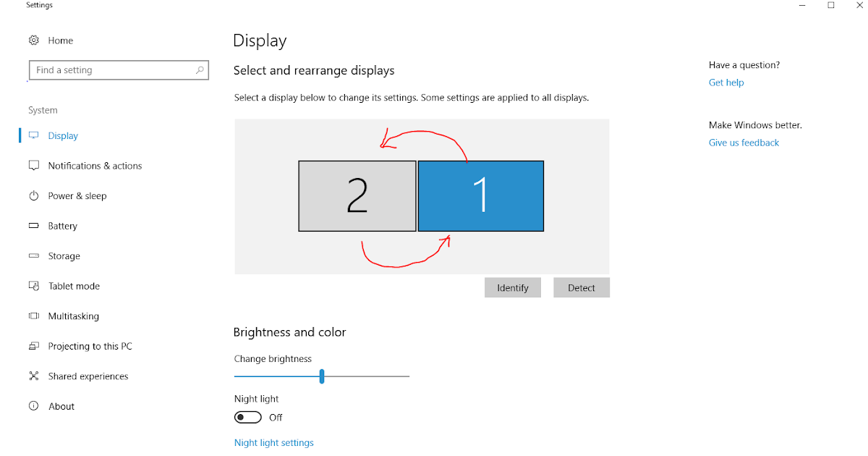Click the Home gear icon
868x456 pixels.
33,41
